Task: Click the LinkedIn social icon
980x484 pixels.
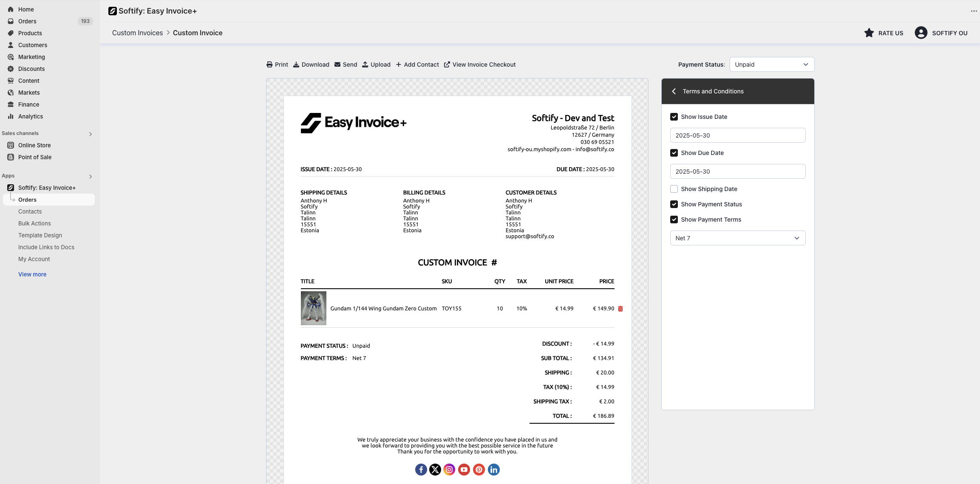Action: pos(493,470)
